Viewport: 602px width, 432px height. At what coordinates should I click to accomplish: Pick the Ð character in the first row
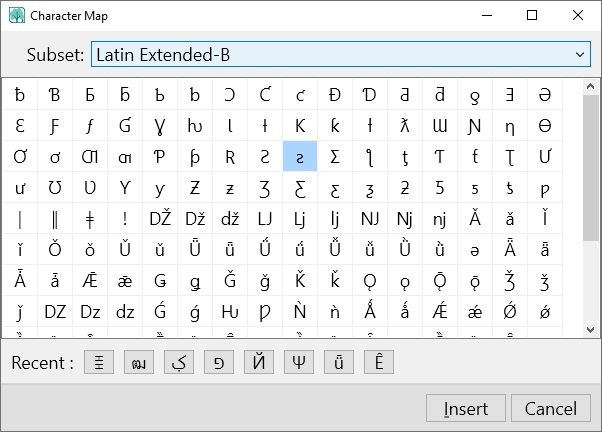335,95
